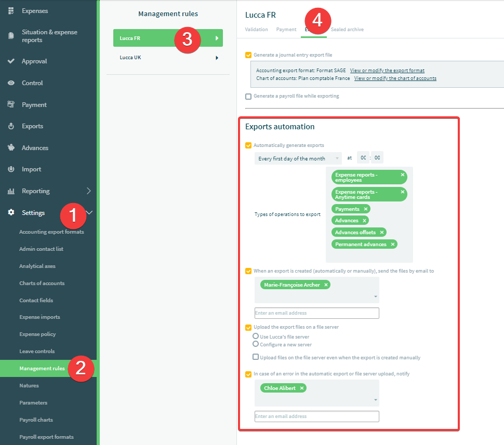Viewport: 504px width, 445px height.
Task: Click the Payment icon in sidebar
Action: tap(11, 104)
